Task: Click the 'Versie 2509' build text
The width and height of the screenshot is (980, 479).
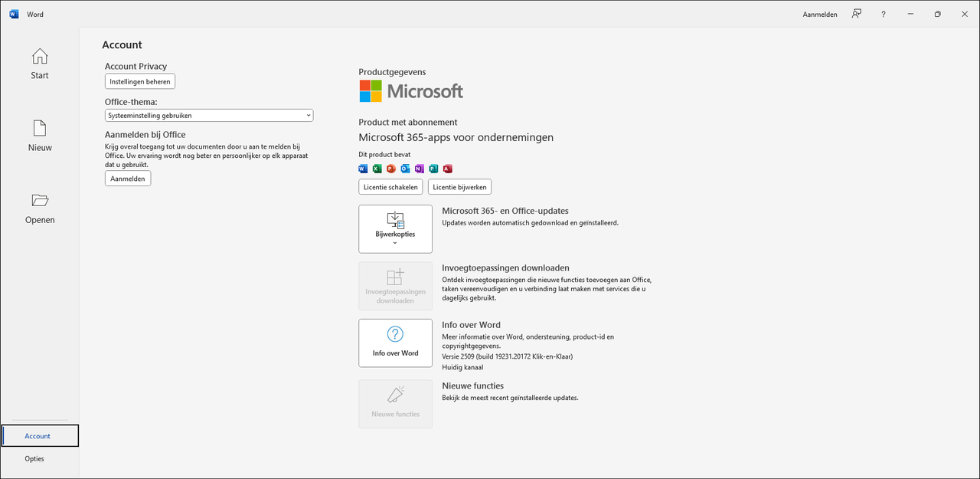Action: tap(507, 356)
